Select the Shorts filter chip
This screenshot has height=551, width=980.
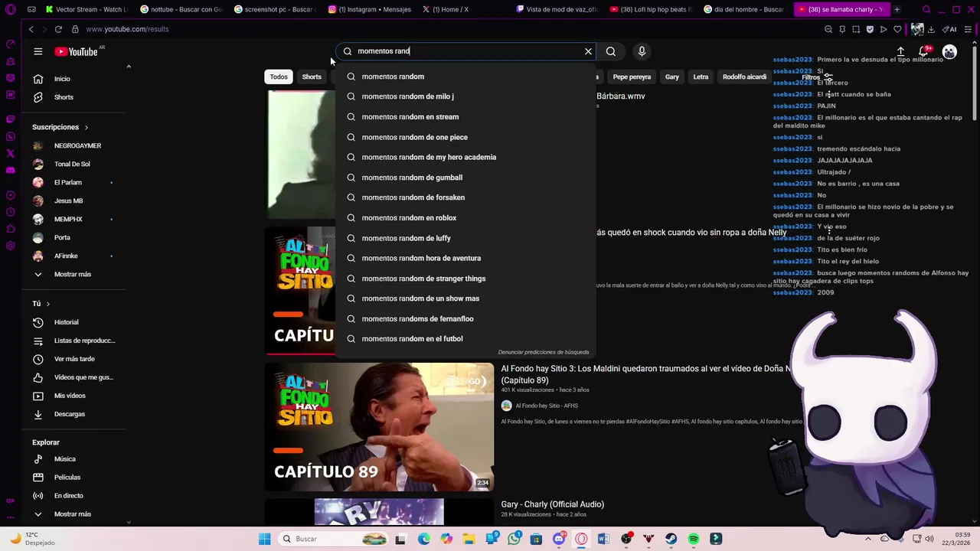pyautogui.click(x=312, y=77)
